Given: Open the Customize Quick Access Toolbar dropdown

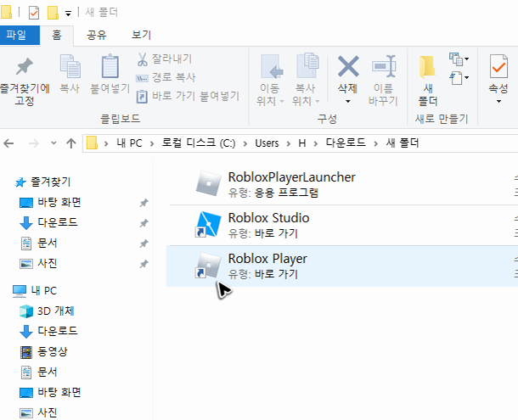Looking at the screenshot, I should coord(68,14).
